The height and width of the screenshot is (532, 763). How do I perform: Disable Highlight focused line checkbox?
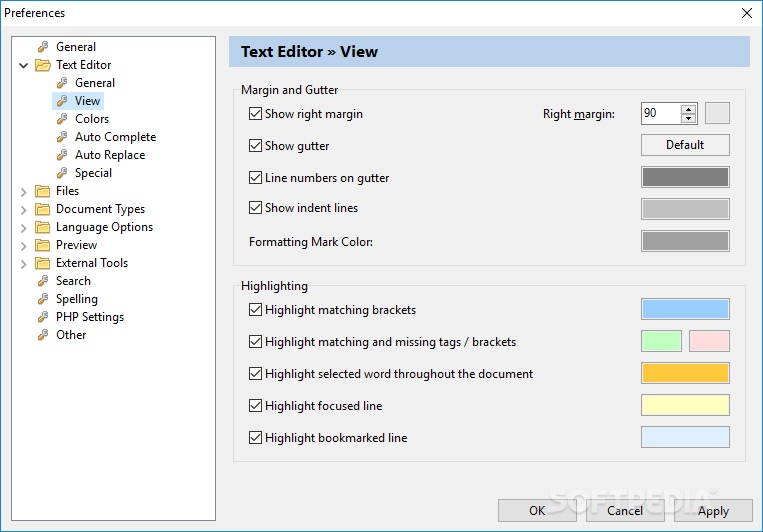click(255, 405)
